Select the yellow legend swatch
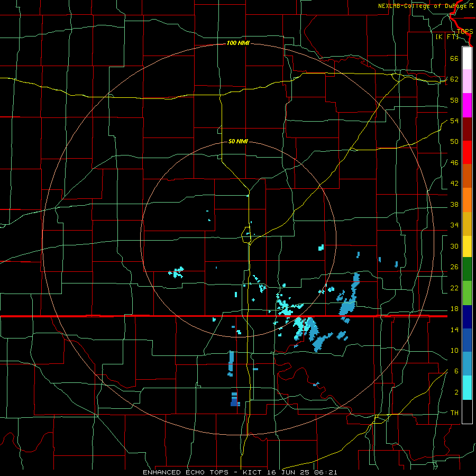This screenshot has height=476, width=476. point(467,246)
